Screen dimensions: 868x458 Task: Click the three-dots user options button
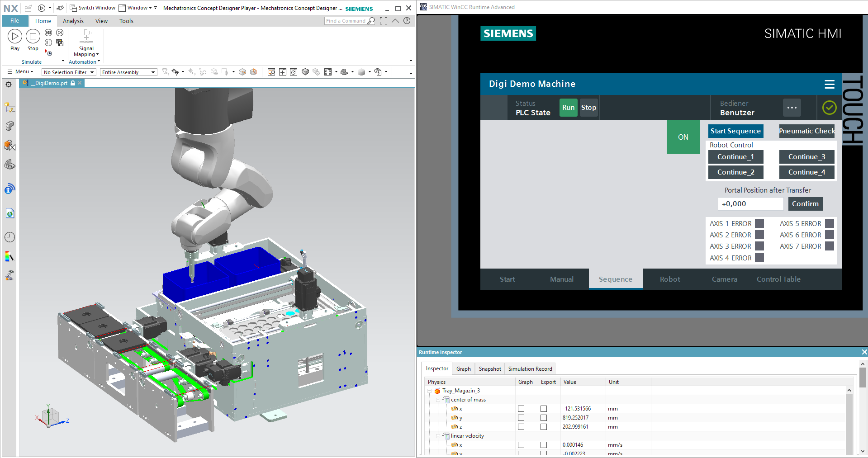tap(792, 108)
